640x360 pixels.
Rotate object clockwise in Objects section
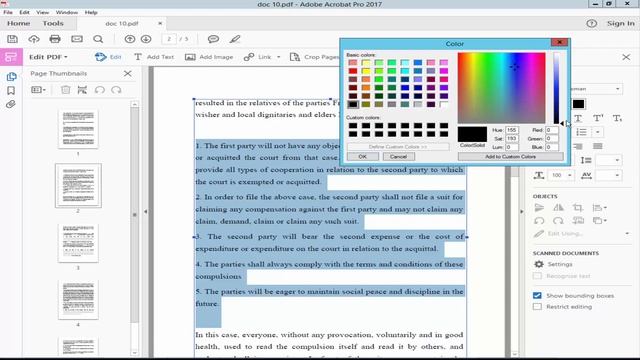point(558,221)
